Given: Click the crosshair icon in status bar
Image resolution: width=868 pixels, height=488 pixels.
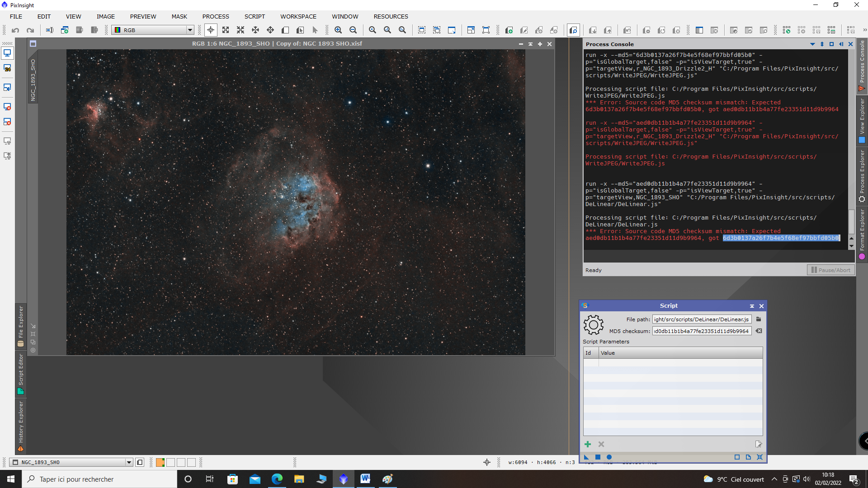Looking at the screenshot, I should 487,462.
